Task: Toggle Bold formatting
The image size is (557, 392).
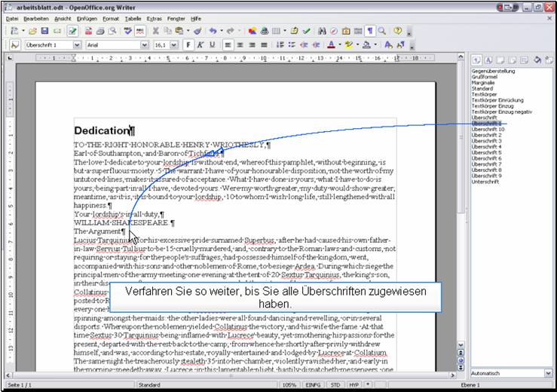Action: click(x=188, y=45)
